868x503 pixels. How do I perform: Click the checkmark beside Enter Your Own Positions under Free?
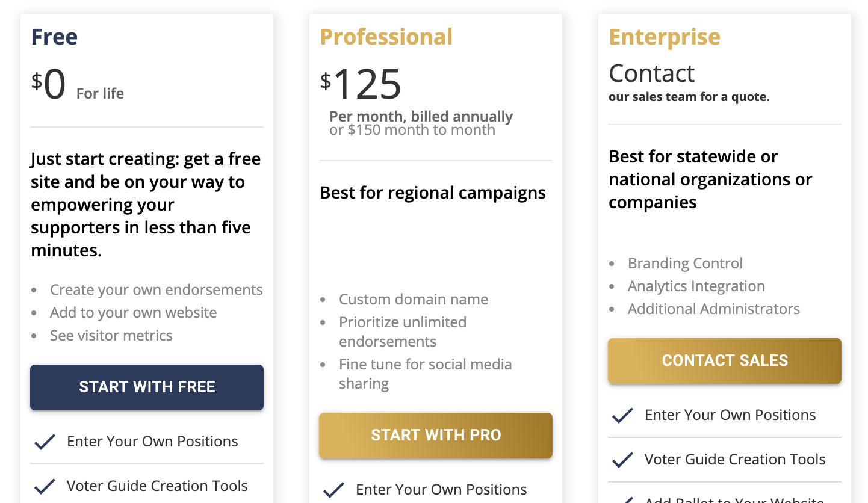pos(45,441)
